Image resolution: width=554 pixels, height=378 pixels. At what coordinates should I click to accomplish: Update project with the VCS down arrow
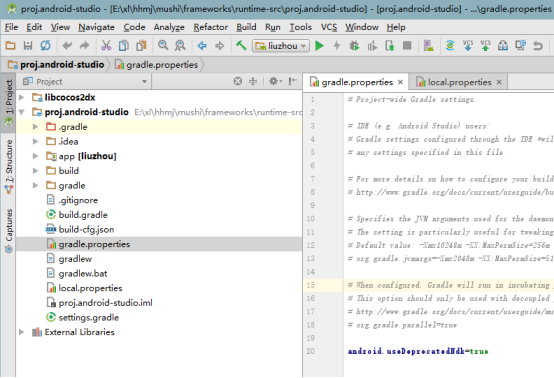click(x=468, y=45)
